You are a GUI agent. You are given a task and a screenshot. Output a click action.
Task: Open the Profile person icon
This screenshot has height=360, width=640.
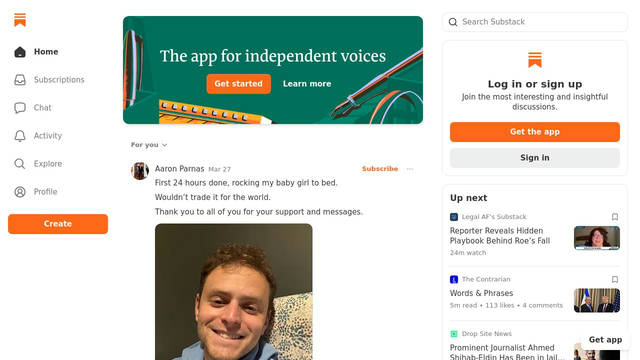20,192
